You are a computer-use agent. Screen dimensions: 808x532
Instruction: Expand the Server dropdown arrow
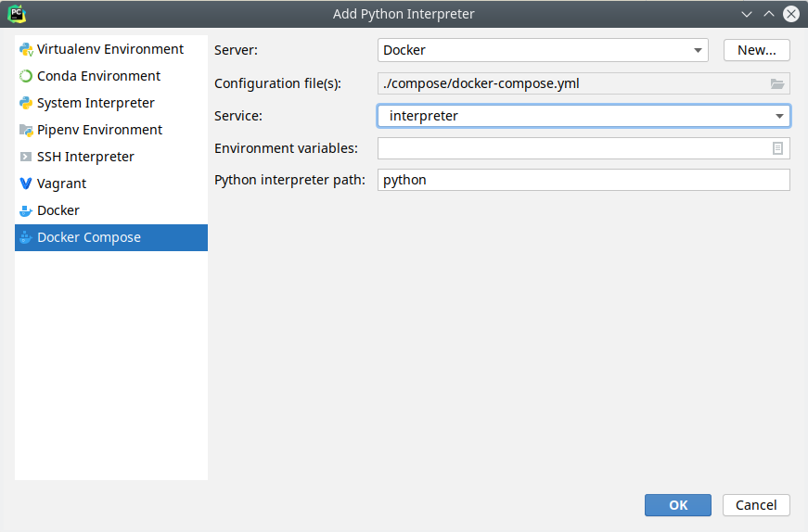[x=698, y=50]
